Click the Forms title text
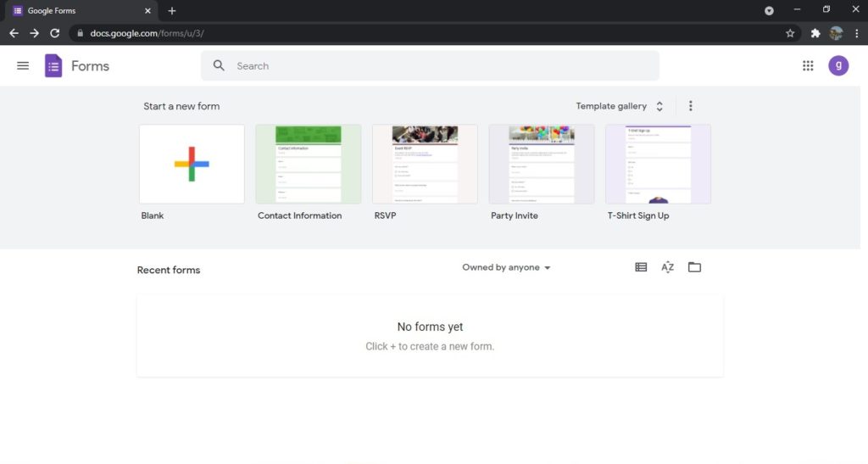868x464 pixels. pyautogui.click(x=90, y=66)
